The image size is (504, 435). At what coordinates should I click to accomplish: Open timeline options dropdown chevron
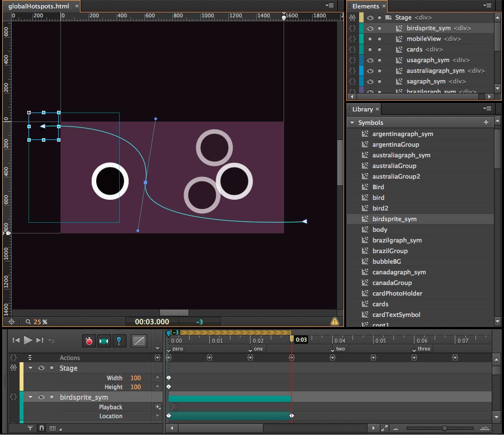click(158, 348)
